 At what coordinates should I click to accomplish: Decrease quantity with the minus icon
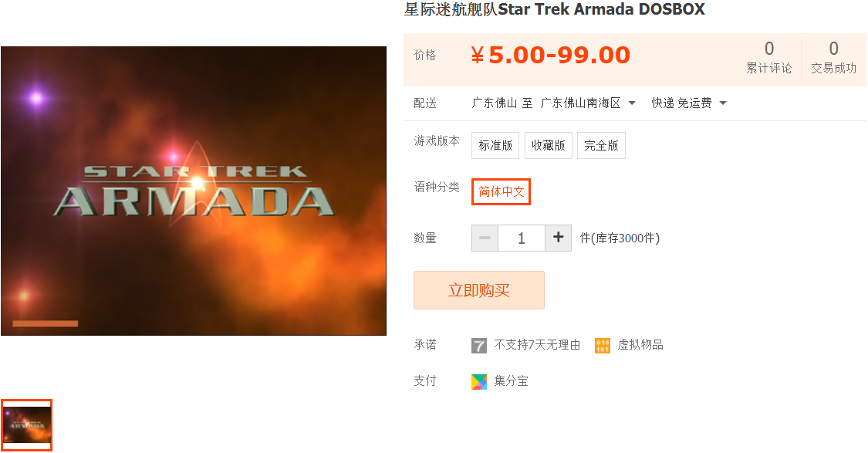[x=485, y=238]
